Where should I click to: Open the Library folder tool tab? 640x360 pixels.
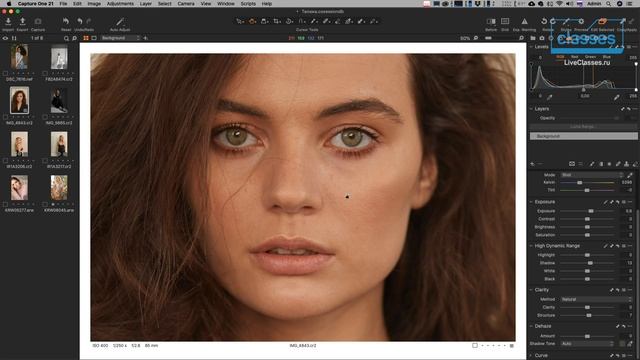click(x=533, y=38)
